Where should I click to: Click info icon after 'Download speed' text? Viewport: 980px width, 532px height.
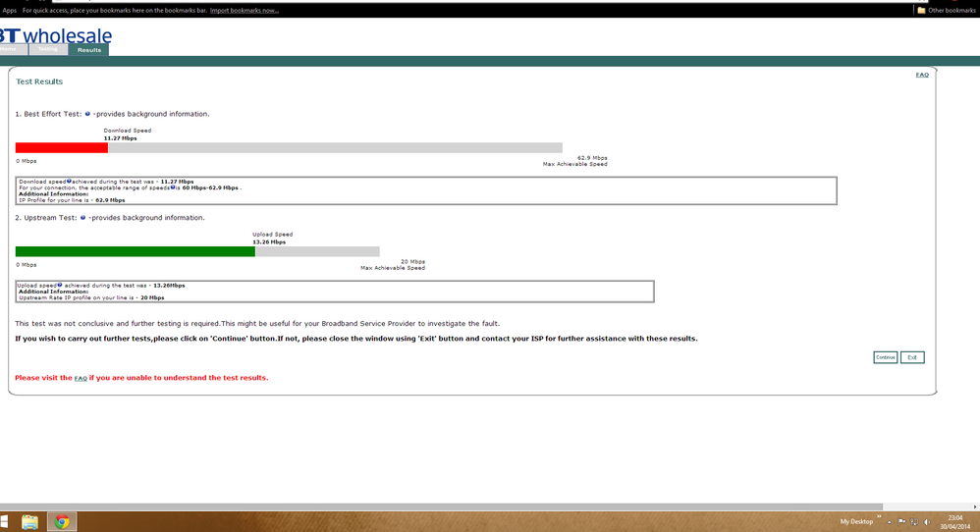click(x=69, y=181)
